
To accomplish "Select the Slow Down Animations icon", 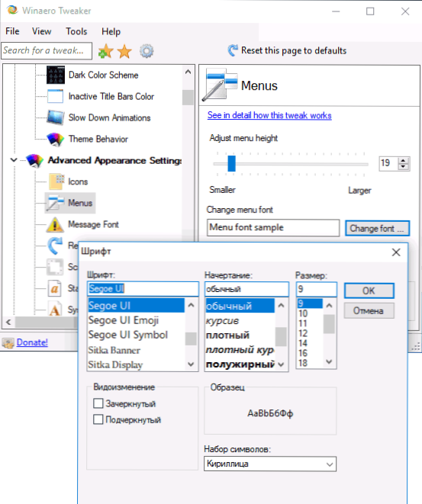I will (x=56, y=117).
